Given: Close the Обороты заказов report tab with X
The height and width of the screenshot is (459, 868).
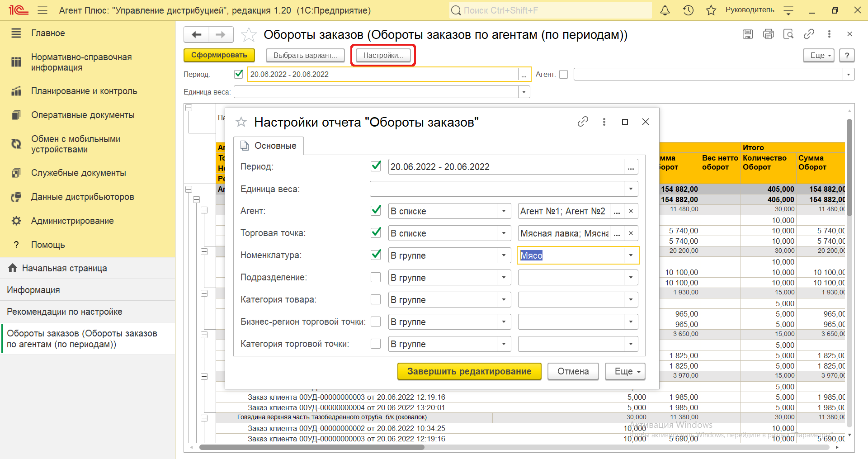Looking at the screenshot, I should pyautogui.click(x=849, y=34).
